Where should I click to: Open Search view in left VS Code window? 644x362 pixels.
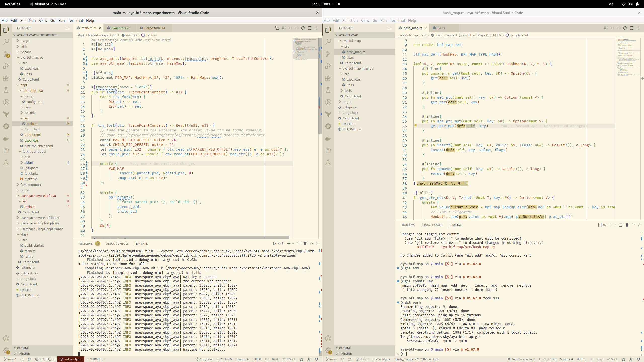pyautogui.click(x=6, y=41)
